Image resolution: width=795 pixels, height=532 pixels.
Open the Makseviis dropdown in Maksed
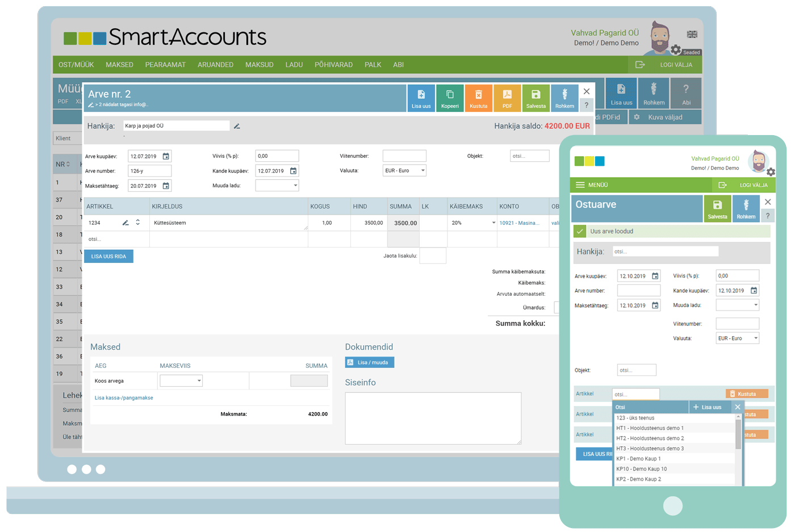[181, 381]
